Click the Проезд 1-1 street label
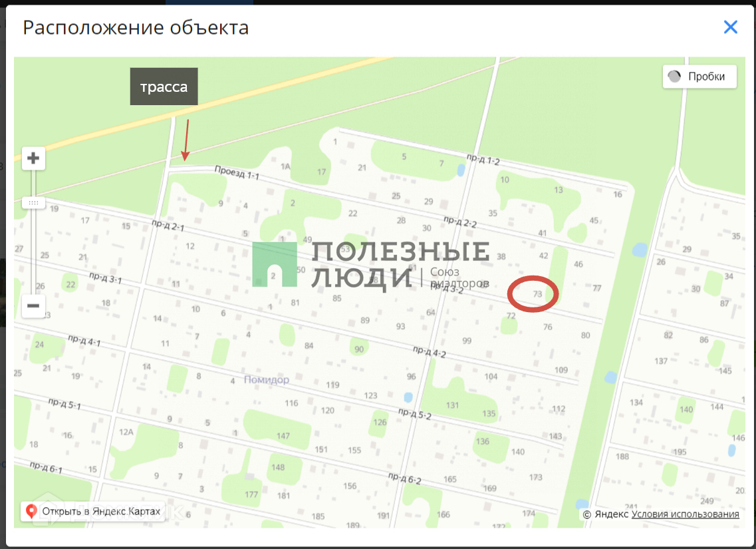Screen dimensions: 756x549 [x=237, y=172]
